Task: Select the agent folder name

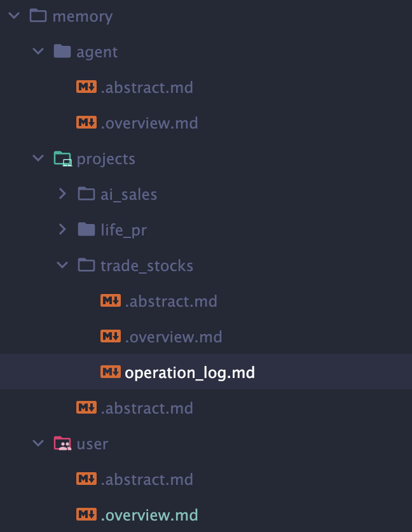Action: coord(97,52)
